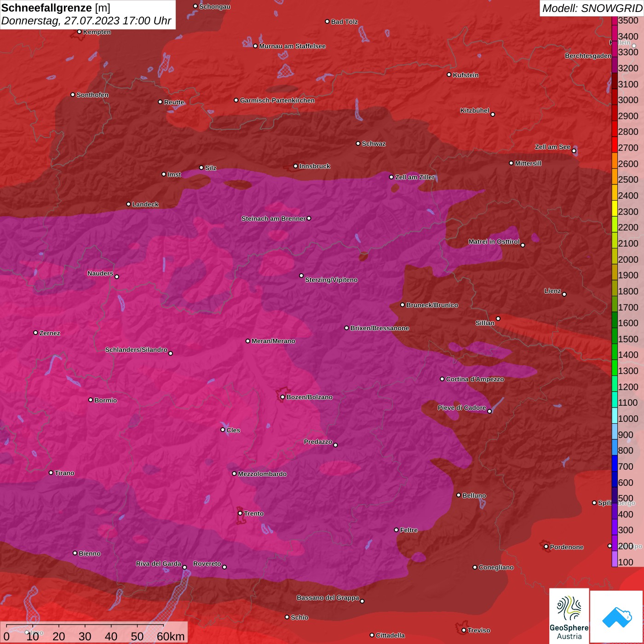The width and height of the screenshot is (644, 644).
Task: Click the 'Schlanders/Silandro' map label
Action: click(136, 350)
